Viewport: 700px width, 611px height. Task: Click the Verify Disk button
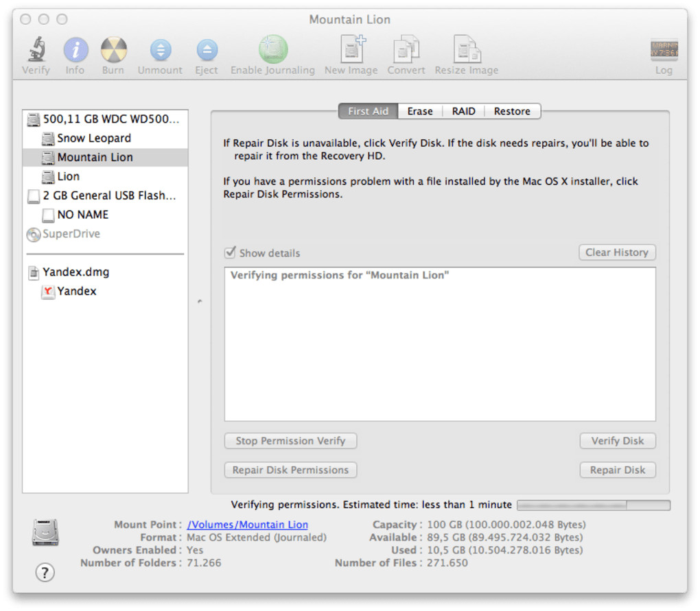coord(618,441)
